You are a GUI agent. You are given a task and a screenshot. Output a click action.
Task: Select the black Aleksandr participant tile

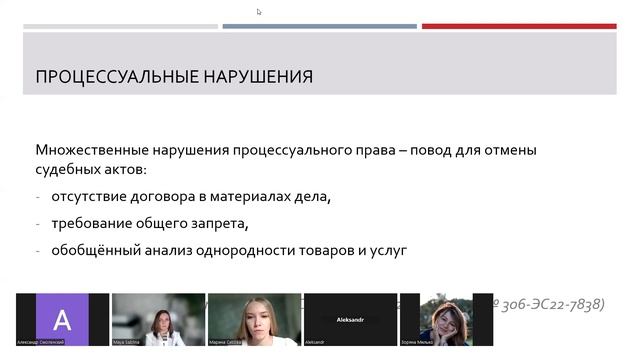point(350,319)
